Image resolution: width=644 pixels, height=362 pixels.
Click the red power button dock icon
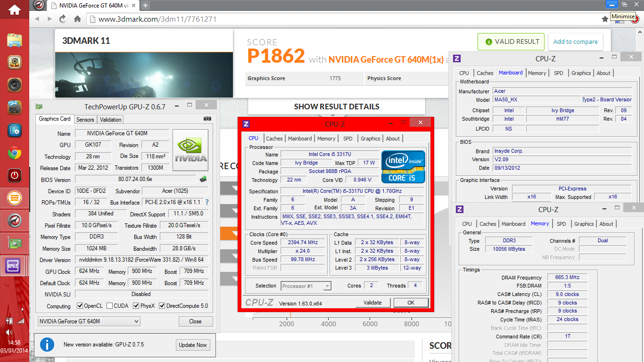[x=15, y=176]
